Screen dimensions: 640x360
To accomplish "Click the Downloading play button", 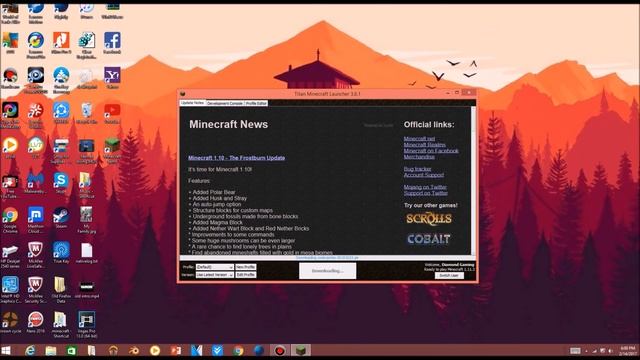I will [x=327, y=271].
